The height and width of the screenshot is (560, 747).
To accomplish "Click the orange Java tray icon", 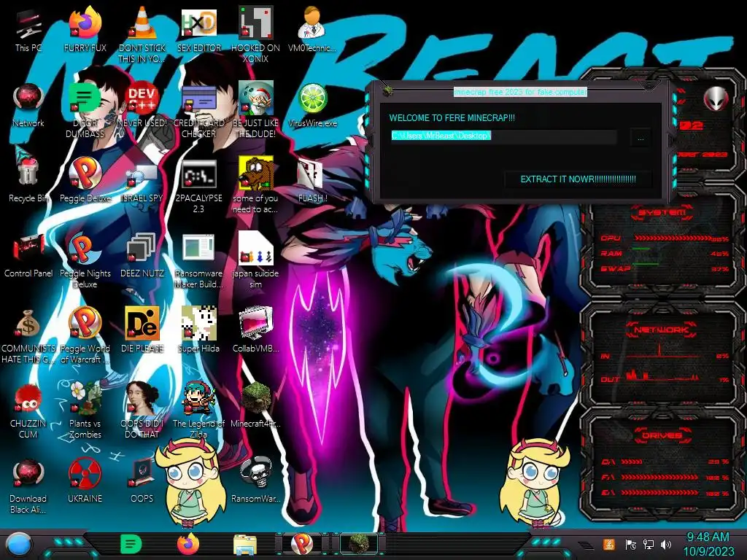I will point(609,544).
